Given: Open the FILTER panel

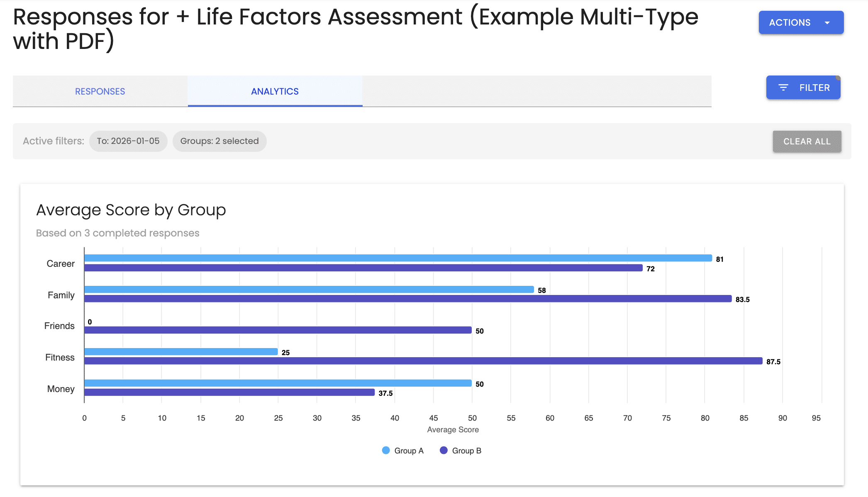Looking at the screenshot, I should pyautogui.click(x=803, y=88).
